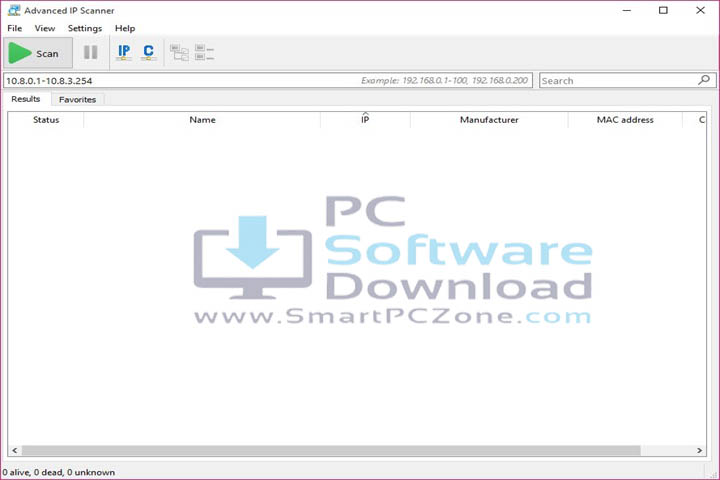The image size is (720, 480).
Task: Sort by the IP column header
Action: click(x=365, y=120)
